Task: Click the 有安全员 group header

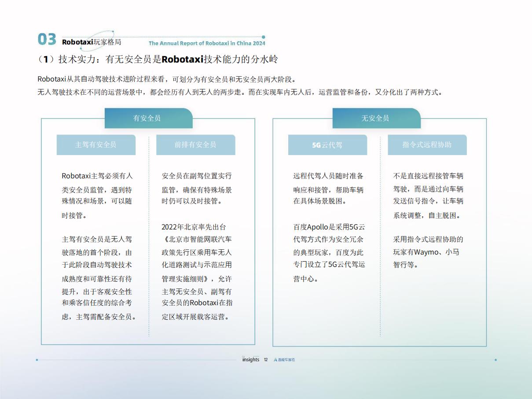Action: [x=148, y=118]
